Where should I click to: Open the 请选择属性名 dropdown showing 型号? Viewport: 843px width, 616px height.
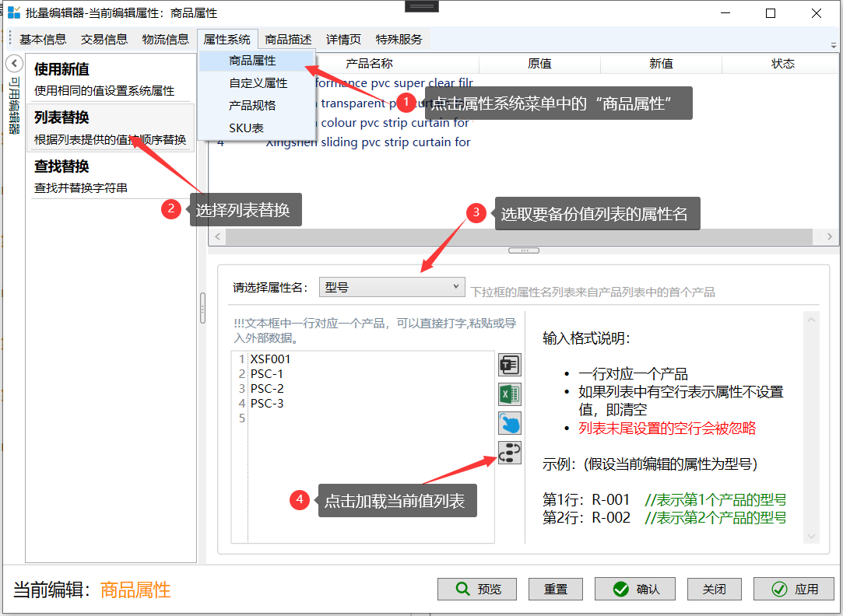click(392, 287)
